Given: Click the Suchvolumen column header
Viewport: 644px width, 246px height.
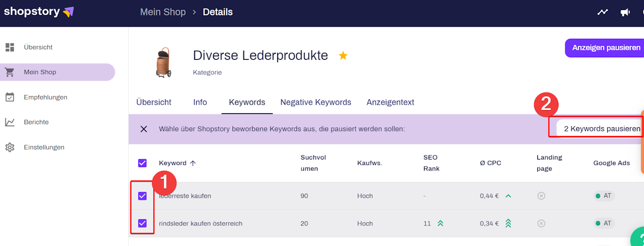Looking at the screenshot, I should (x=313, y=163).
